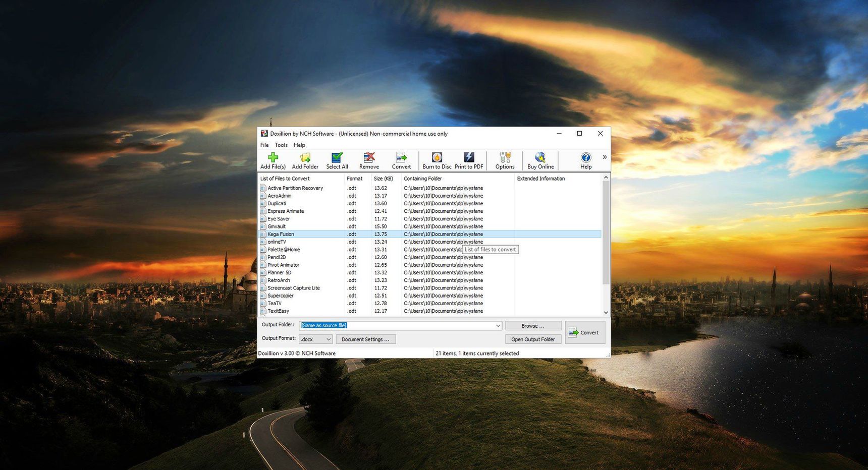Screen dimensions: 868x470
Task: Click the Browse button
Action: (x=533, y=326)
